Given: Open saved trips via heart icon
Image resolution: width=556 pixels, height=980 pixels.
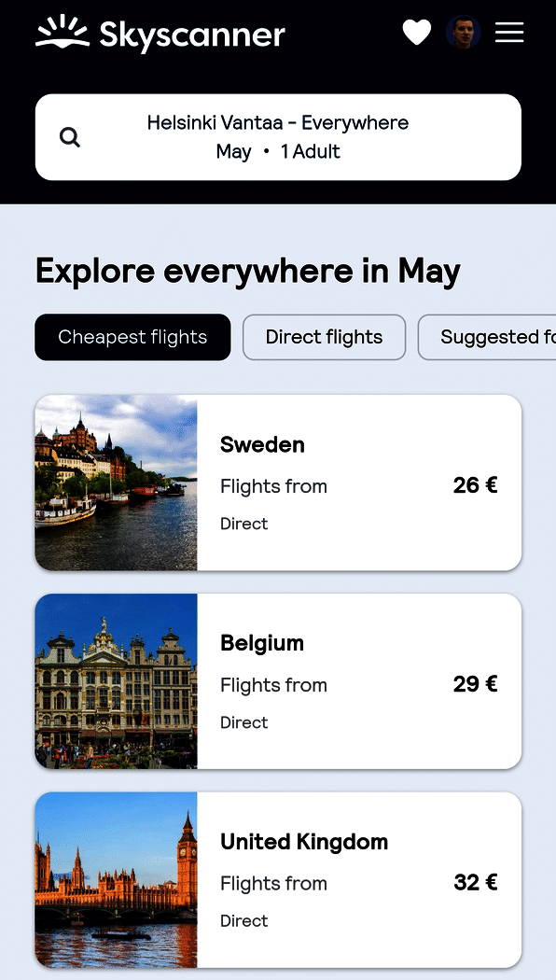Looking at the screenshot, I should (416, 32).
